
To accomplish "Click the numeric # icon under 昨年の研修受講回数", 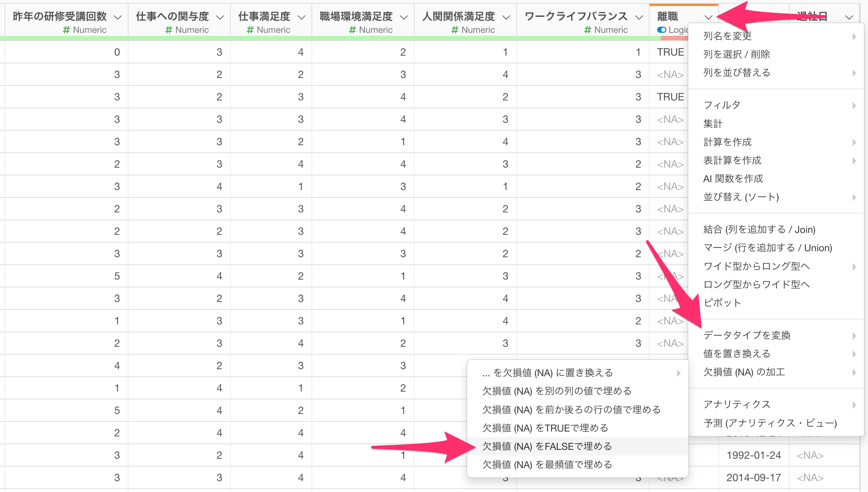I will point(66,30).
